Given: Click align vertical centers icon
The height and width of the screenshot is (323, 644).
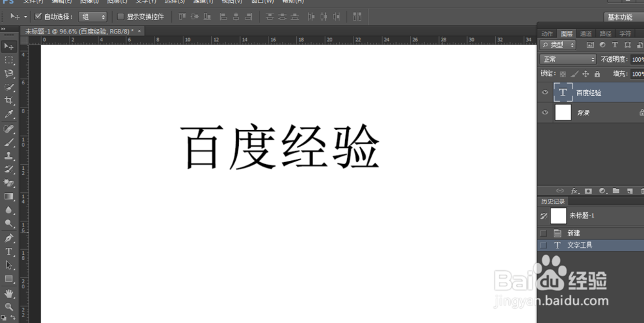Looking at the screenshot, I should [194, 17].
